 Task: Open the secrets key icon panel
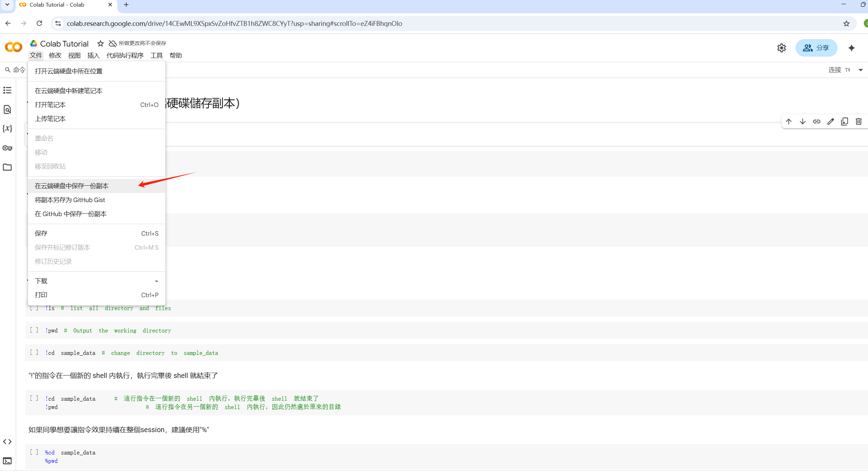point(7,148)
